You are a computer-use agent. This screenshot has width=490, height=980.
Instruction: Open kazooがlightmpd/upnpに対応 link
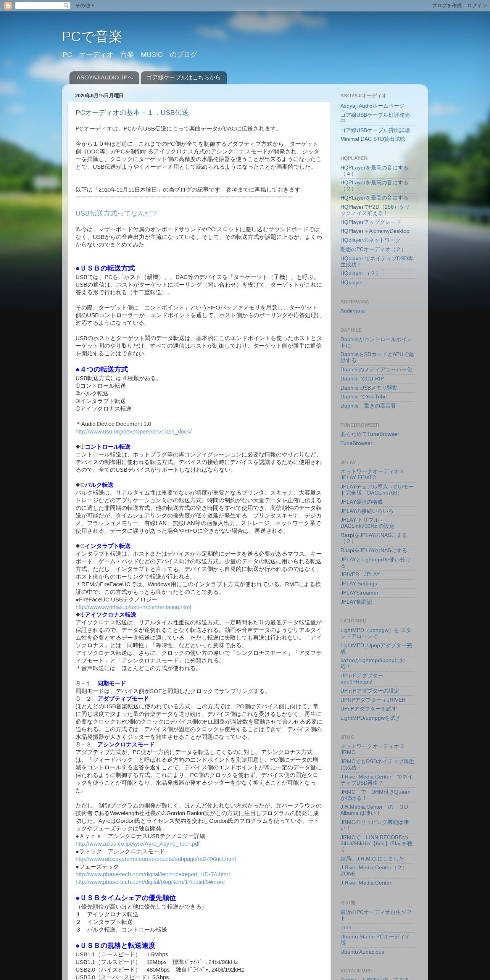(x=373, y=663)
